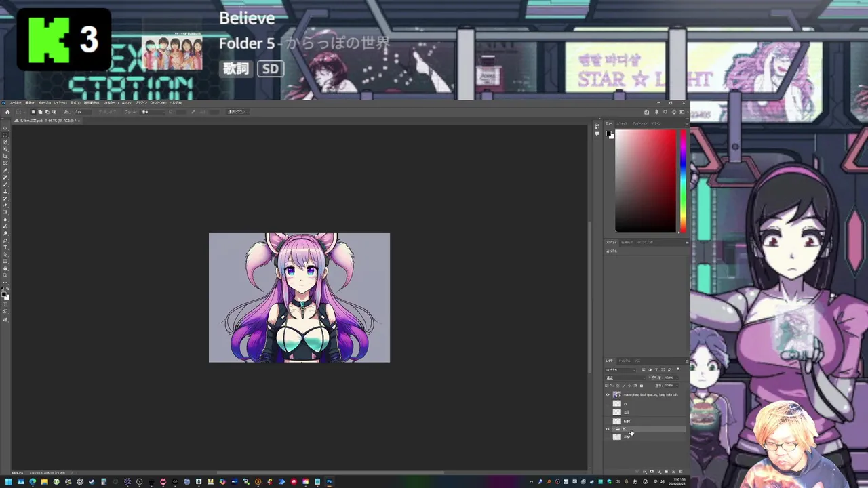Select the Move tool
Image resolution: width=868 pixels, height=488 pixels.
(5, 128)
